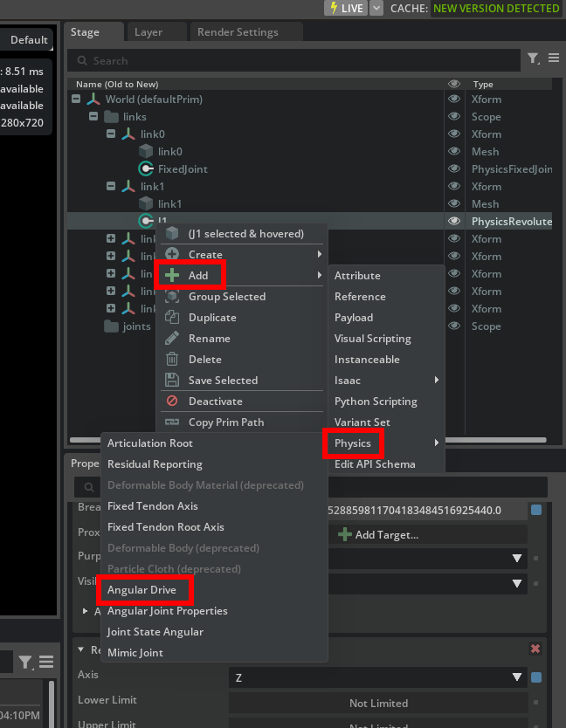The height and width of the screenshot is (728, 566).
Task: Click the red remove icon in properties
Action: pyautogui.click(x=535, y=649)
